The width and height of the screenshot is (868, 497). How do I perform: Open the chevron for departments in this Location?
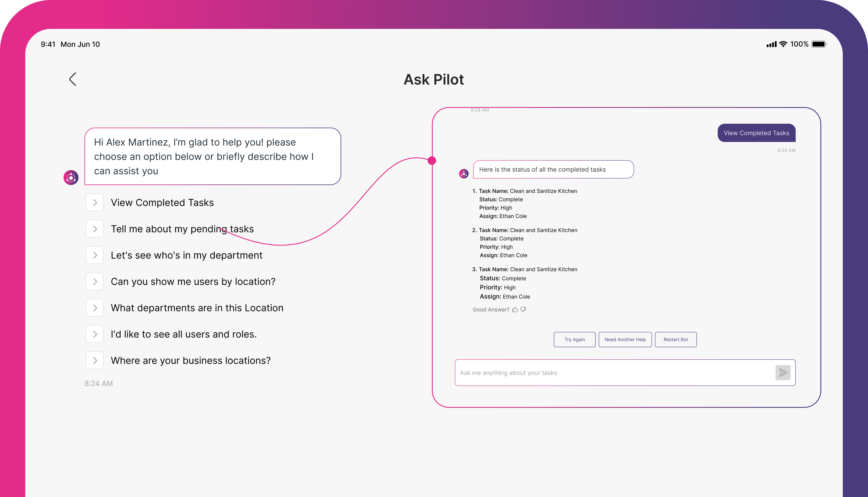[95, 308]
